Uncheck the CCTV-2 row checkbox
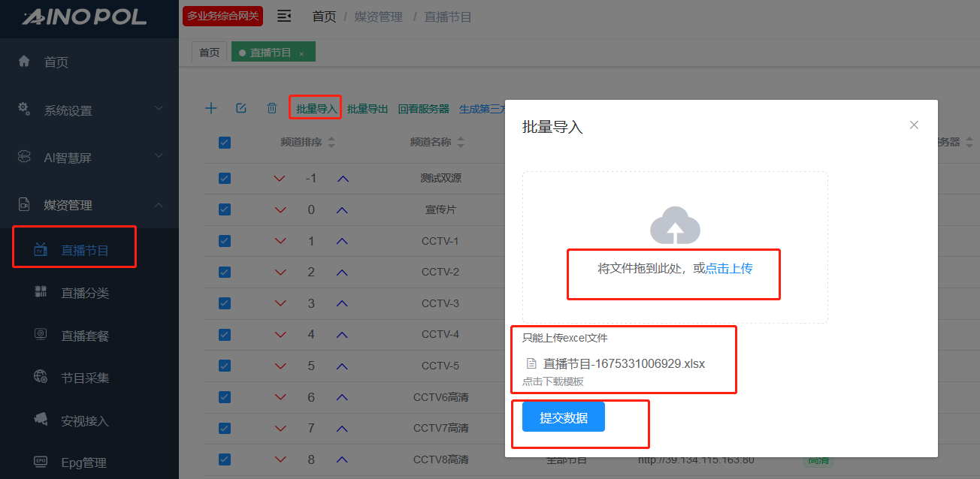 pos(225,272)
